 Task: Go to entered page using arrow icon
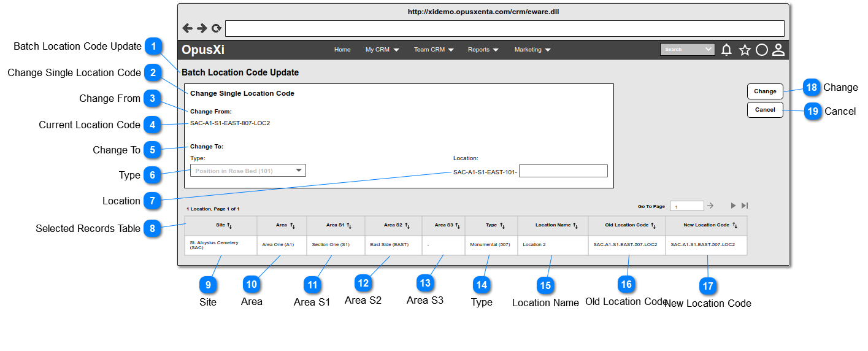tap(710, 206)
